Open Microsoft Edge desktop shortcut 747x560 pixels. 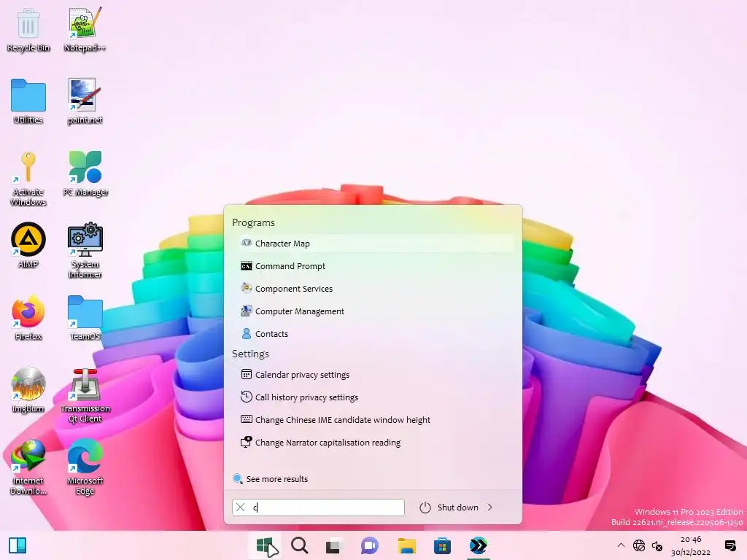(85, 467)
